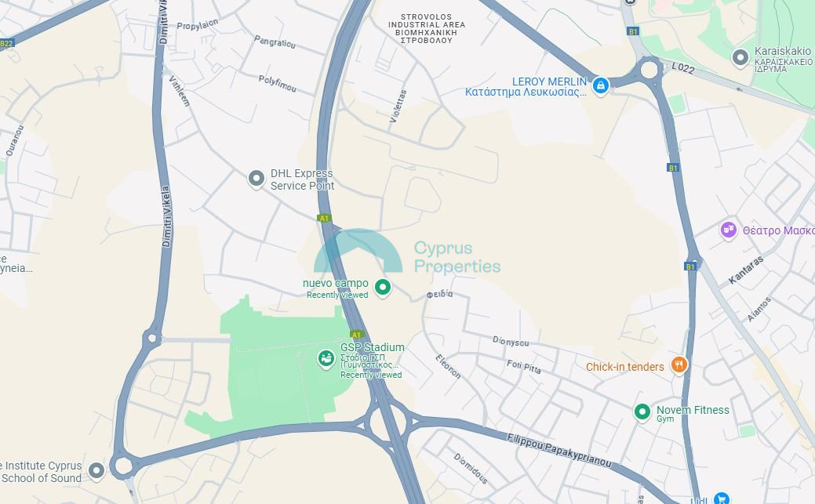The height and width of the screenshot is (504, 815).
Task: Click the Strovolos Industrial Area label
Action: pos(427,28)
